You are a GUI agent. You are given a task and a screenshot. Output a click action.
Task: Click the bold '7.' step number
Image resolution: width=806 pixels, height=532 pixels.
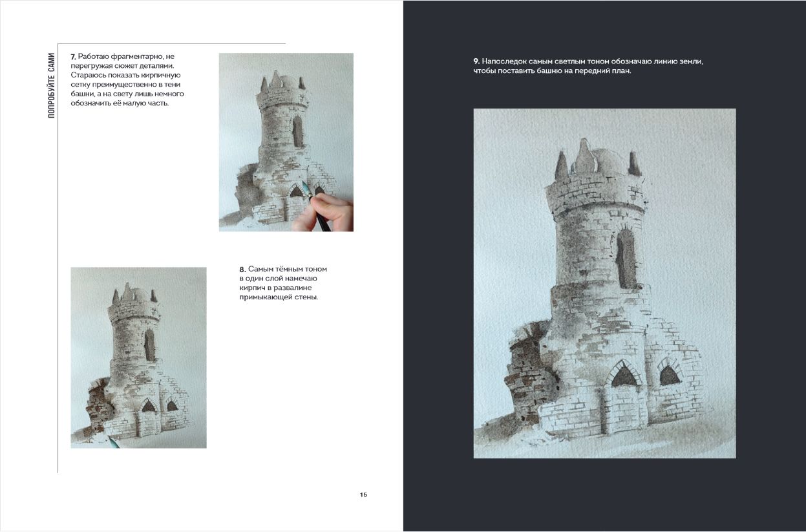(x=73, y=57)
